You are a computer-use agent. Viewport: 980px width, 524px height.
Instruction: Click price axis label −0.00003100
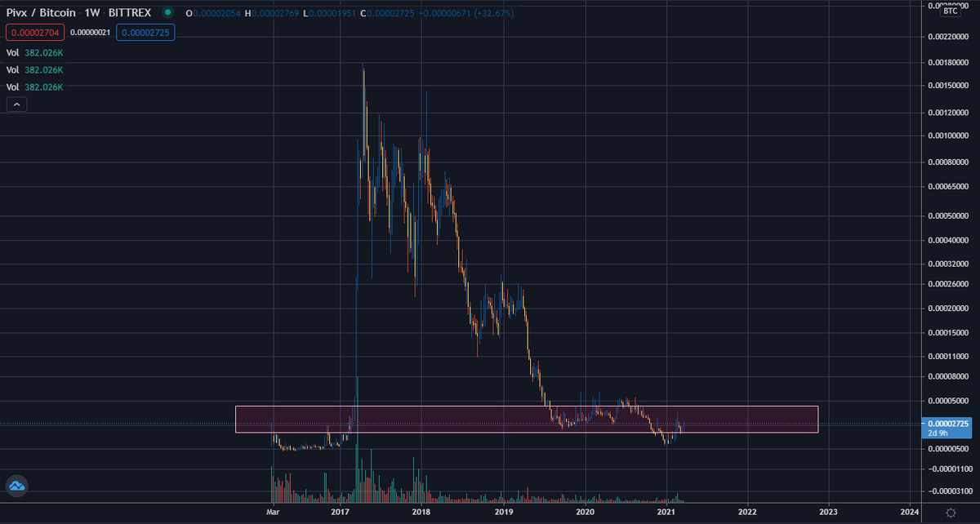coord(948,490)
